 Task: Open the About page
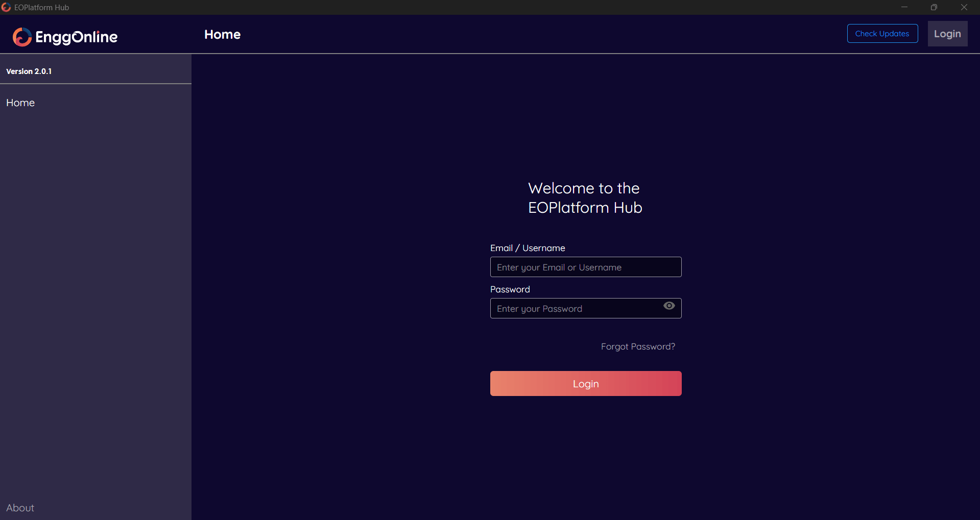(x=20, y=507)
